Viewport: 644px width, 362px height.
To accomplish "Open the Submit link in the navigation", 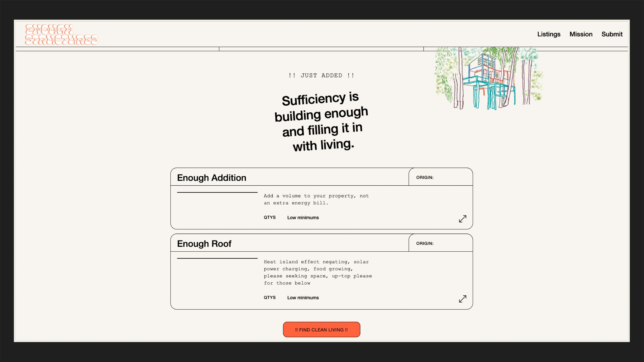I will tap(612, 34).
